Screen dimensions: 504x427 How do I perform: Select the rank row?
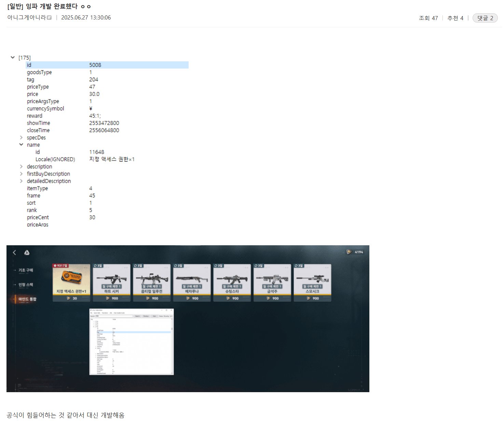[107, 210]
